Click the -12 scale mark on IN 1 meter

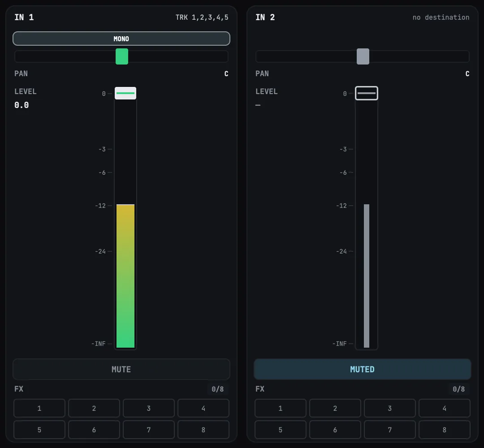point(101,206)
